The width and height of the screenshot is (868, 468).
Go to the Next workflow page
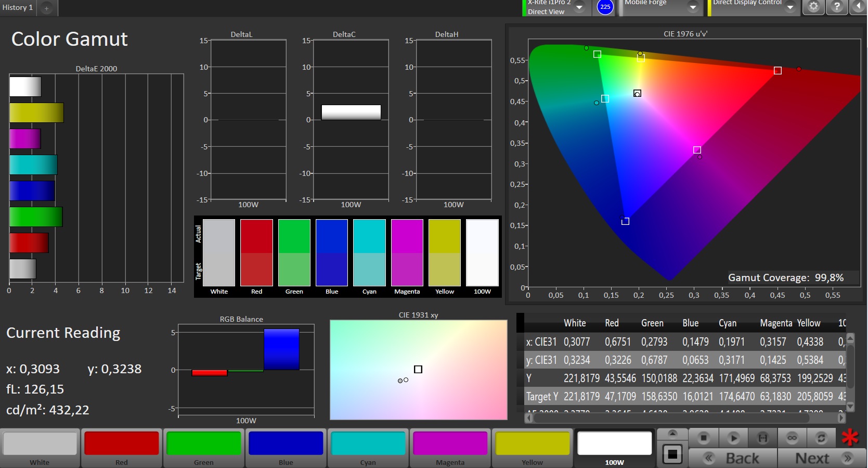(x=822, y=458)
